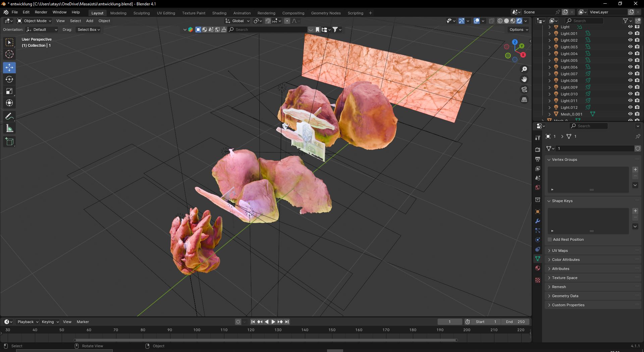Select the Add Cube tool
The height and width of the screenshot is (352, 644).
9,142
